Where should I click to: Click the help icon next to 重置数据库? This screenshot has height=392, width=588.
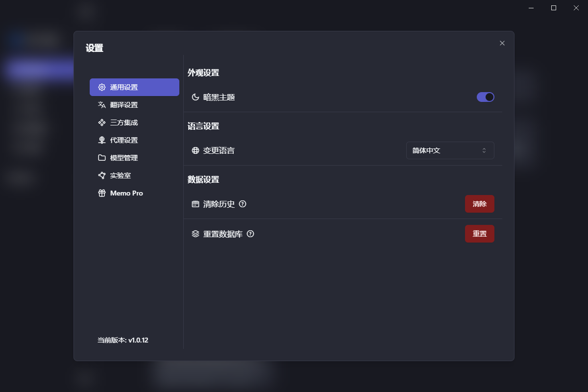[250, 234]
